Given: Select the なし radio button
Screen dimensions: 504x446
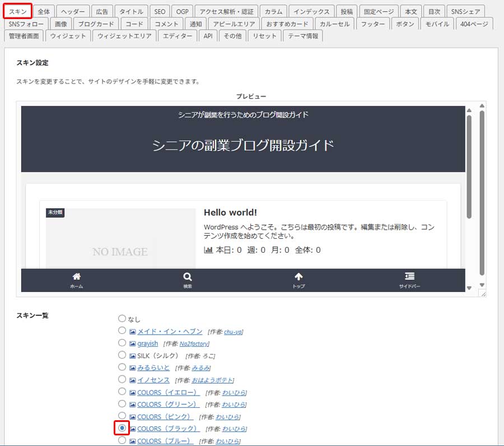Looking at the screenshot, I should (122, 318).
